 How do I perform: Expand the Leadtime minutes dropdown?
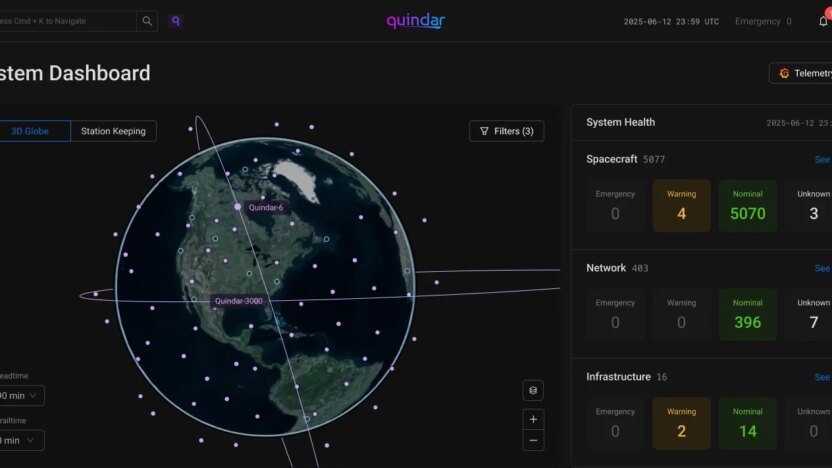point(20,396)
